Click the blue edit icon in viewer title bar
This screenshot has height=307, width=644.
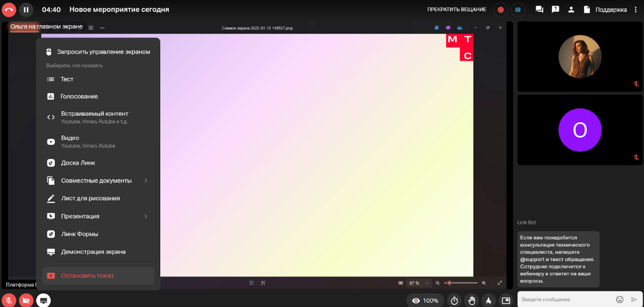436,28
